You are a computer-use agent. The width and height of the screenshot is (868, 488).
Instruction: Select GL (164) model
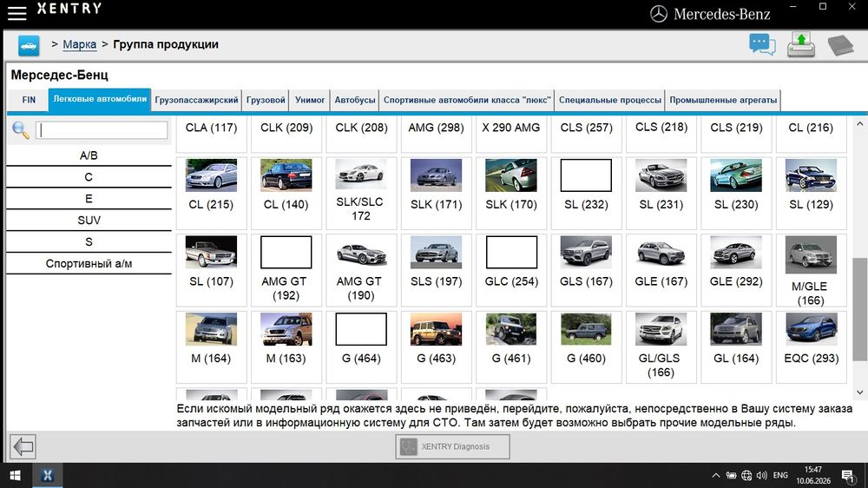coord(736,346)
